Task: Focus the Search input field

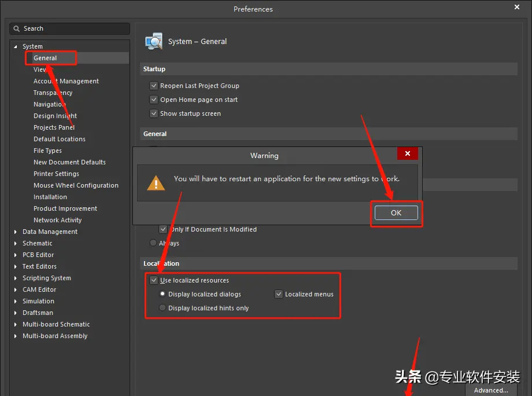Action: click(x=69, y=28)
